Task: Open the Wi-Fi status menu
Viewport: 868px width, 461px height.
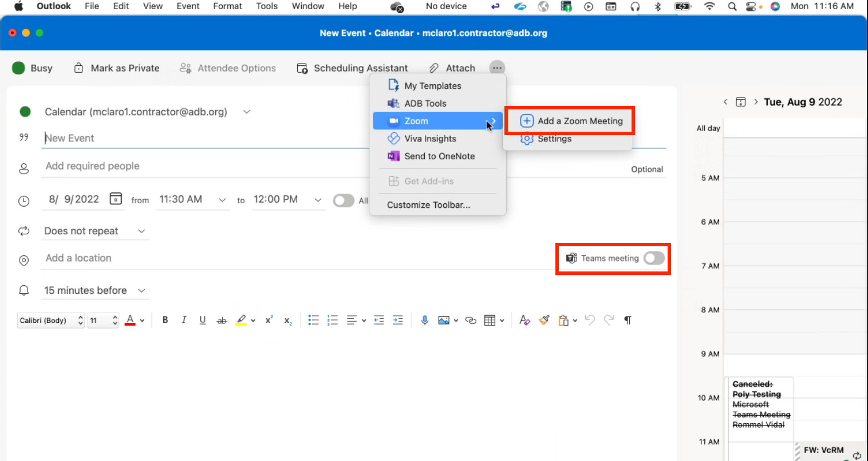Action: (709, 6)
